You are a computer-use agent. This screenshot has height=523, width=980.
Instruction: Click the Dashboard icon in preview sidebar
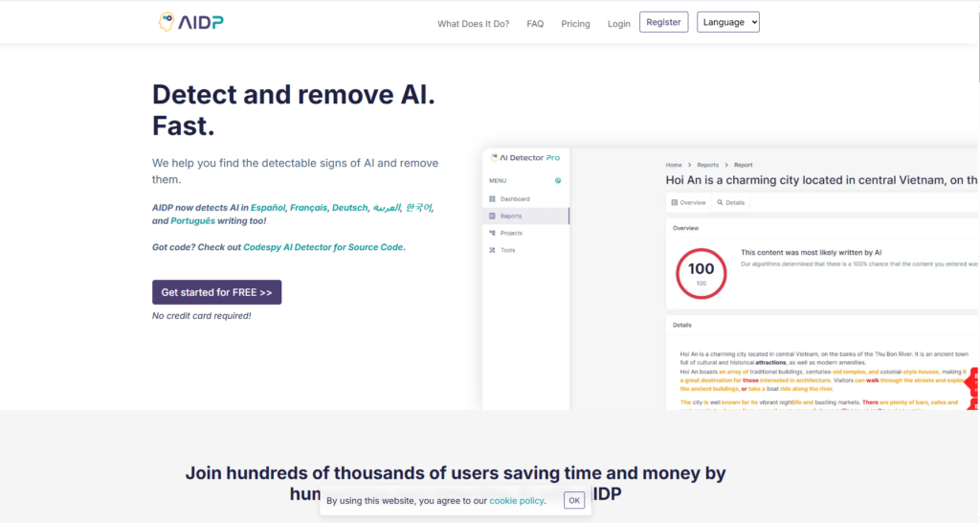[493, 199]
